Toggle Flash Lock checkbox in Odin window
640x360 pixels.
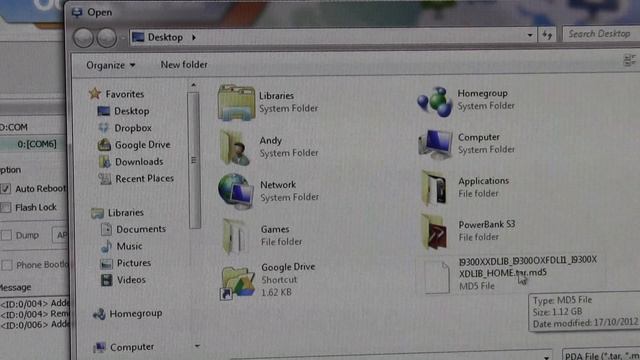(5, 207)
